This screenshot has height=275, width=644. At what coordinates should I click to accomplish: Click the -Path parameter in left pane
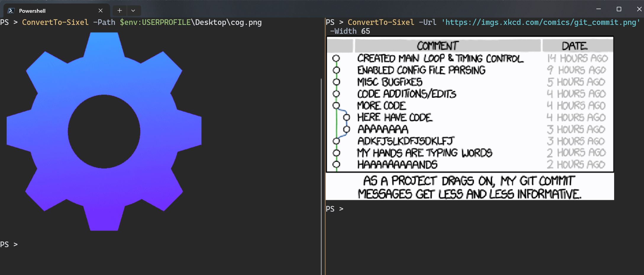[x=104, y=22]
